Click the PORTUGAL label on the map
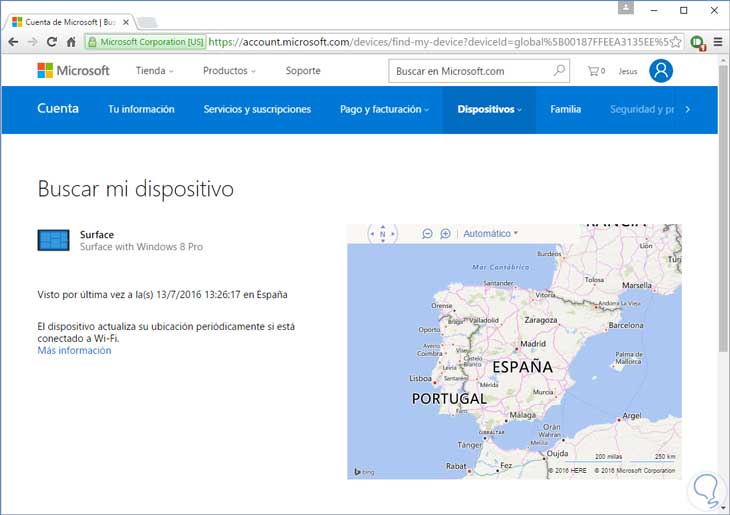730x515 pixels. [x=449, y=399]
